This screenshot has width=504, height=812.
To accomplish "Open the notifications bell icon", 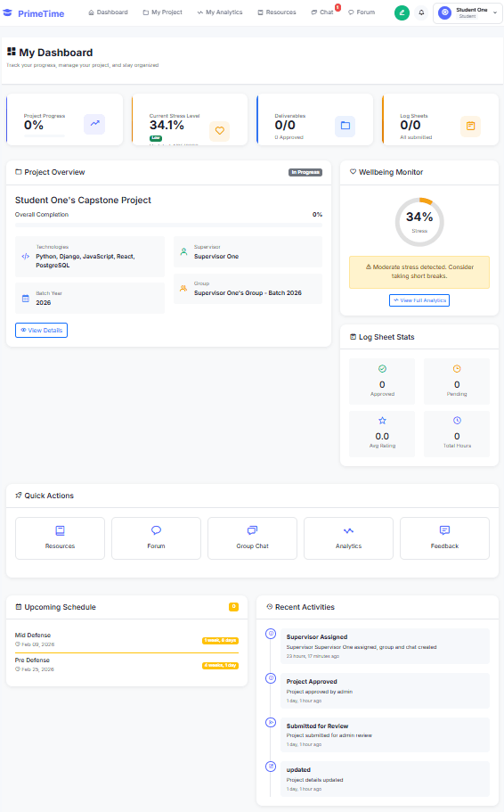I will pos(421,12).
